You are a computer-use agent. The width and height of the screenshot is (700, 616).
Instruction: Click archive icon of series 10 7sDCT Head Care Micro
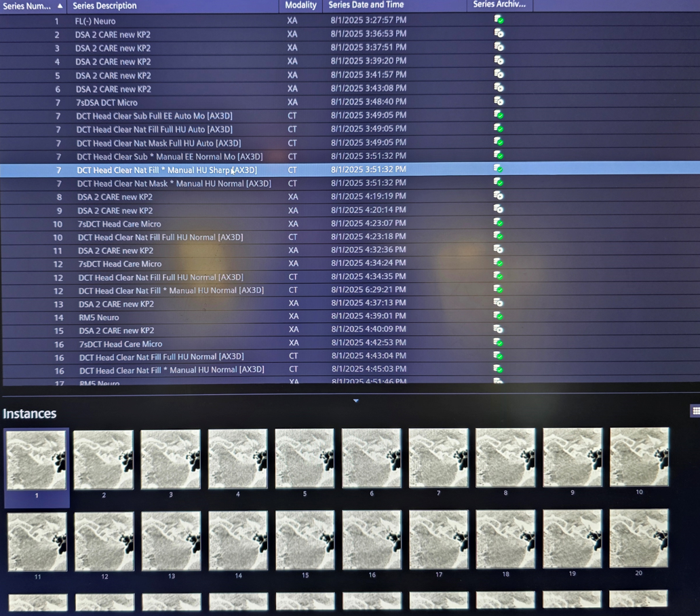tap(499, 223)
